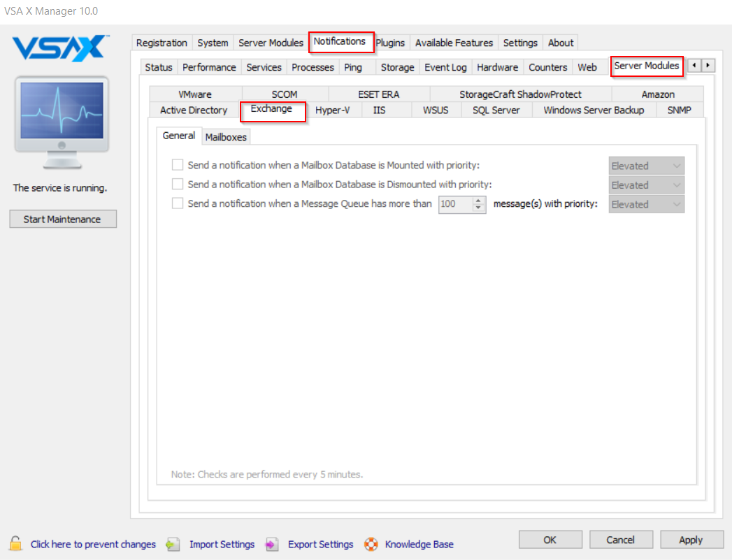732x560 pixels.
Task: Open the SQL Server tab
Action: pyautogui.click(x=496, y=110)
